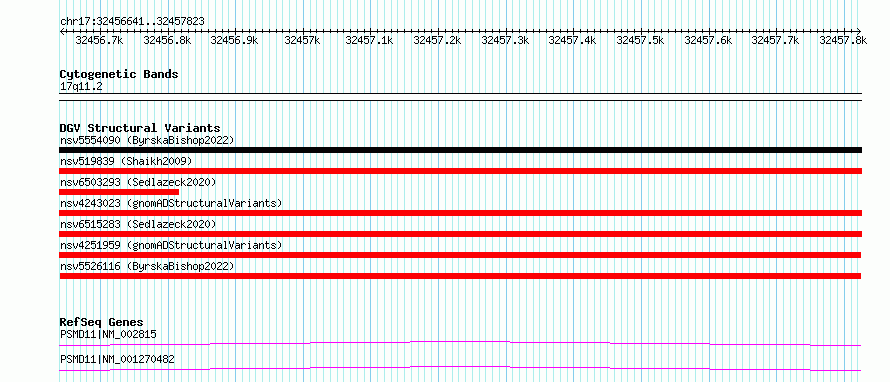Click the Cytogenetic Bands track heading
890x382 pixels.
tap(119, 74)
